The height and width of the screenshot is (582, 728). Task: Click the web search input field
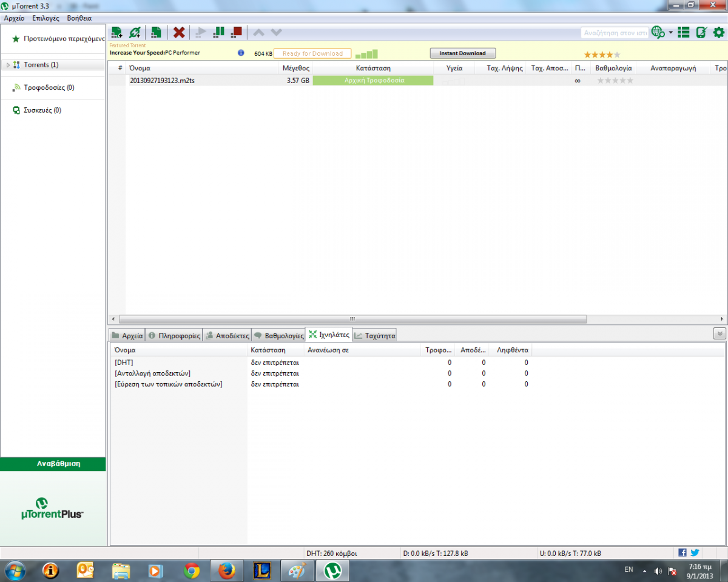point(614,33)
